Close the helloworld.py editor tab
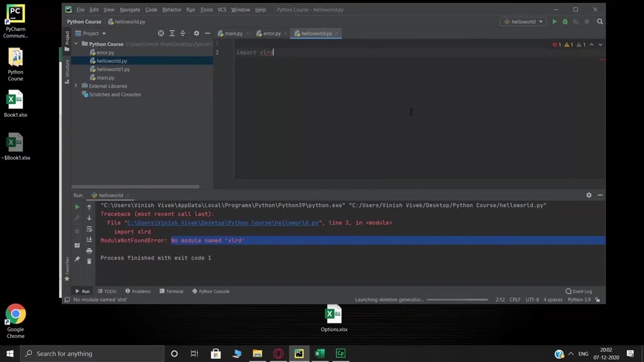 coord(337,33)
